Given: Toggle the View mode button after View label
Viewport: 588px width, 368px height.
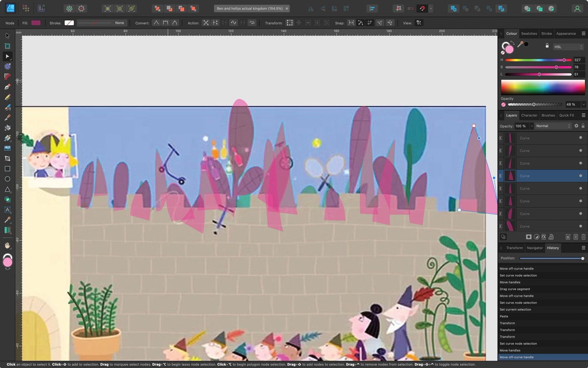Looking at the screenshot, I should click(x=419, y=23).
